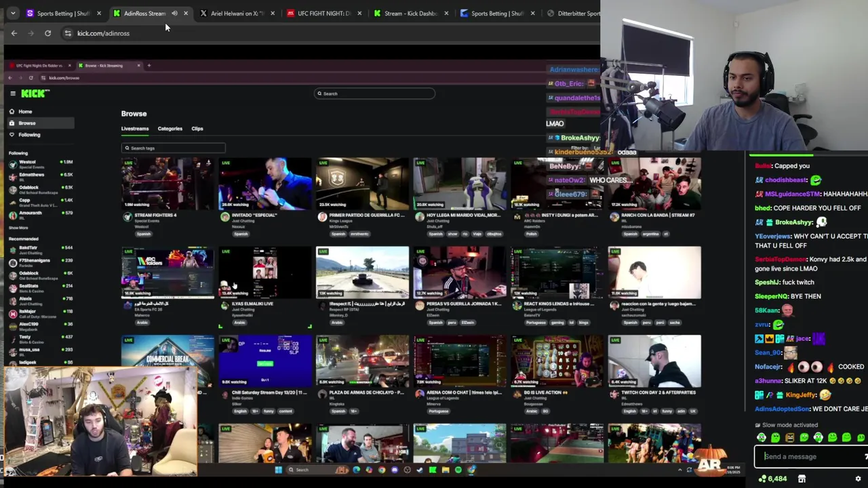Switch to Ariel Helwani on X tab
Viewport: 868px width, 488px height.
click(x=237, y=13)
